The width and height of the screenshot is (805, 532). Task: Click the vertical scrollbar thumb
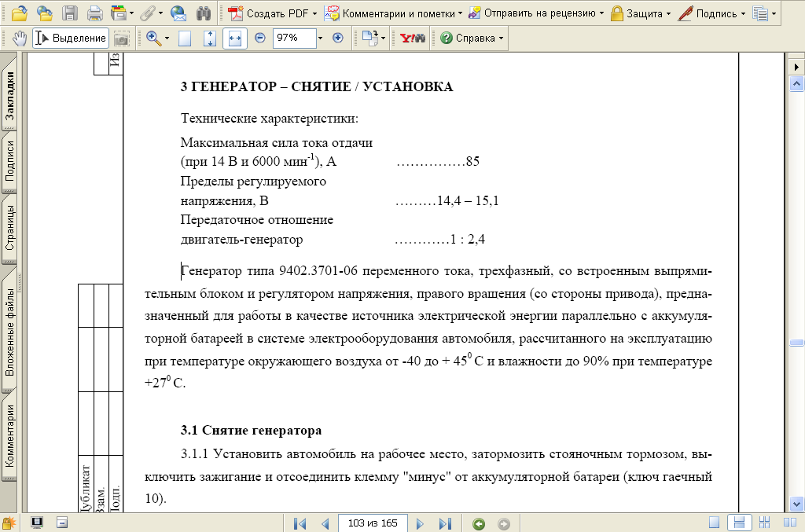click(x=796, y=343)
